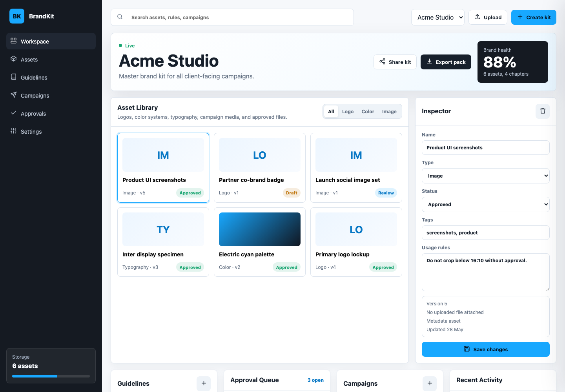
Task: Click the Share kit button
Action: [395, 62]
